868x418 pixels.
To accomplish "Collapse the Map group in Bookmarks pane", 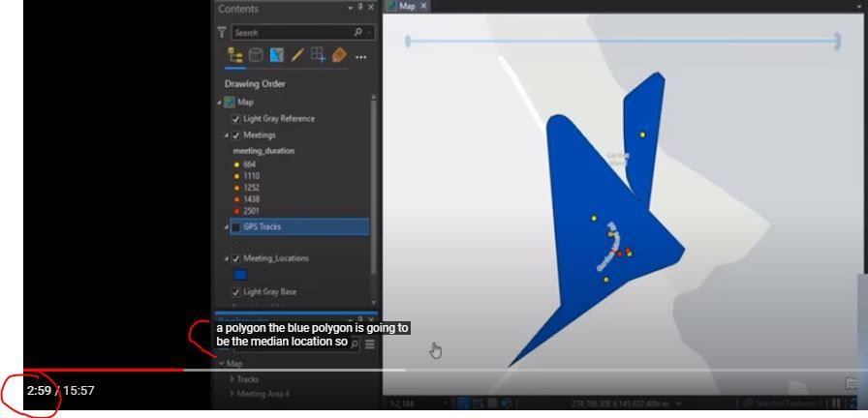I will [222, 363].
